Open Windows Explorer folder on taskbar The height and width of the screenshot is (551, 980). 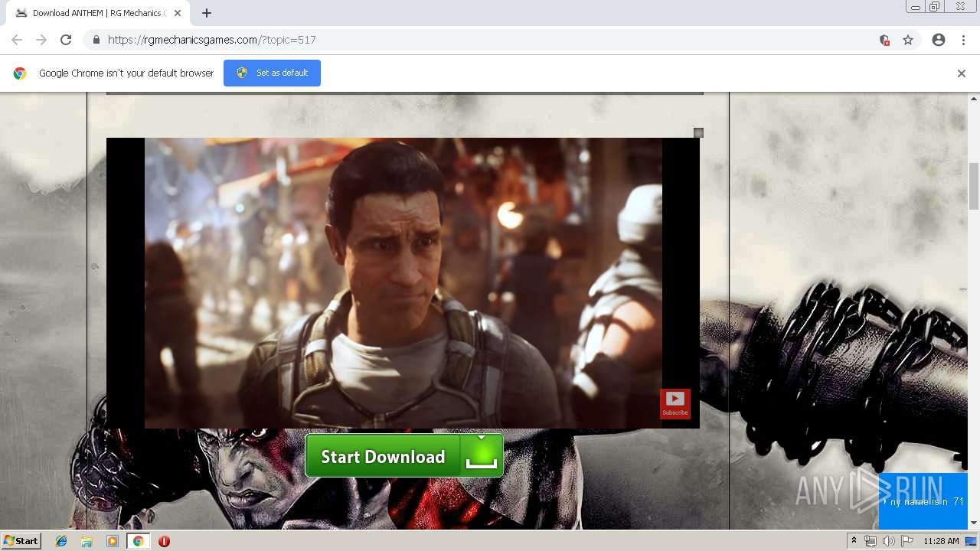(x=87, y=541)
